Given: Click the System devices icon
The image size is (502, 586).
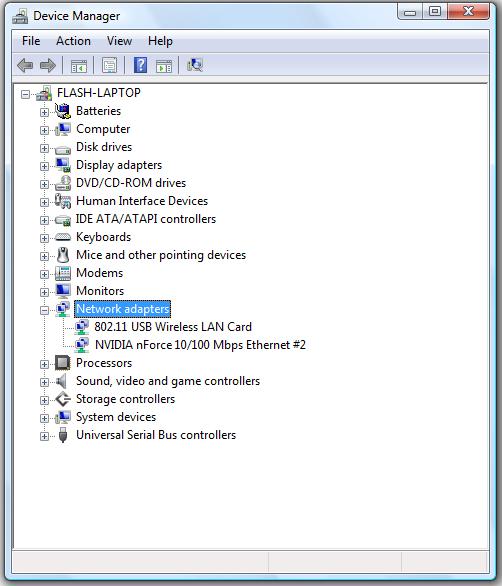Looking at the screenshot, I should pyautogui.click(x=62, y=417).
